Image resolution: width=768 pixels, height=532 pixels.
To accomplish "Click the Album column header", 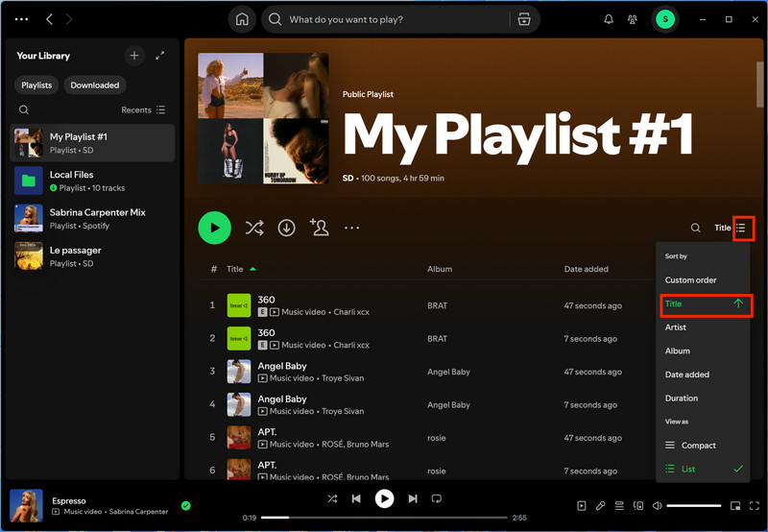I will [x=440, y=269].
